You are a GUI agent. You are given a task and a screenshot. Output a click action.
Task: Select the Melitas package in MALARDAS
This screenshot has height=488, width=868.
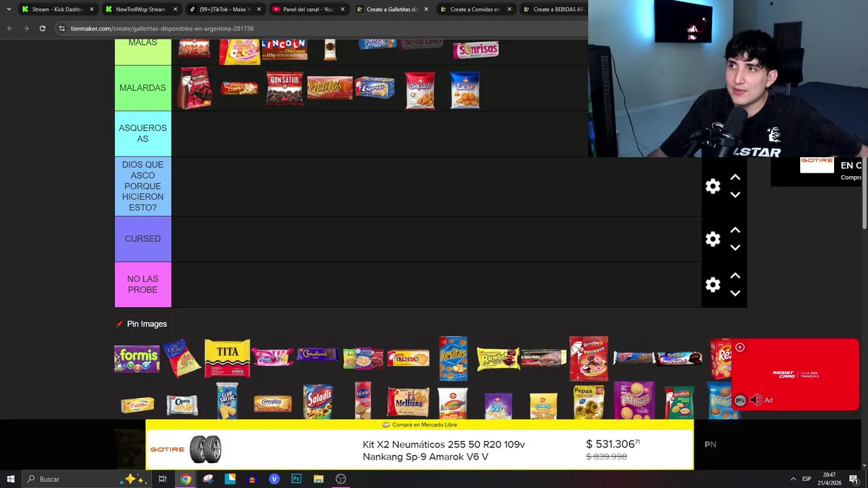[330, 88]
